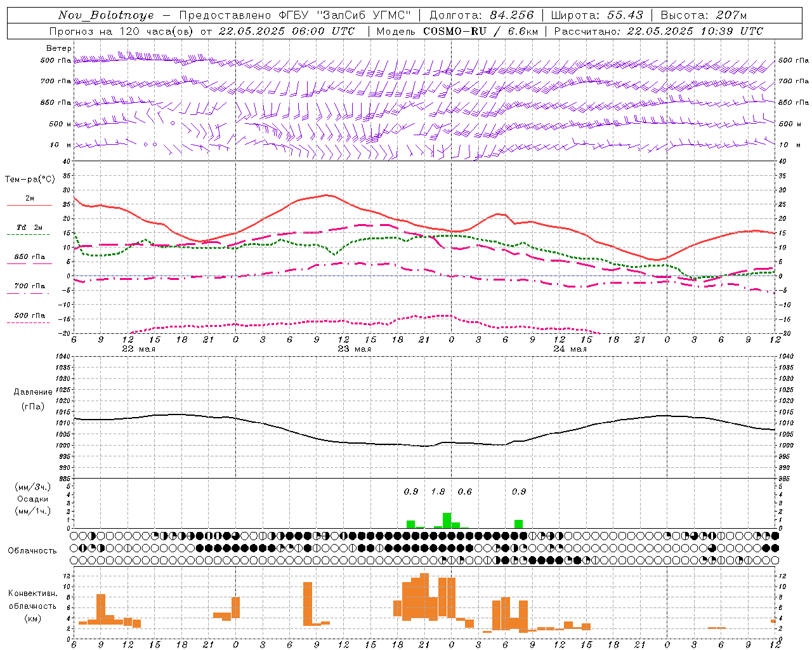Click the Ветер wind panel label
The image size is (812, 650).
[x=59, y=48]
